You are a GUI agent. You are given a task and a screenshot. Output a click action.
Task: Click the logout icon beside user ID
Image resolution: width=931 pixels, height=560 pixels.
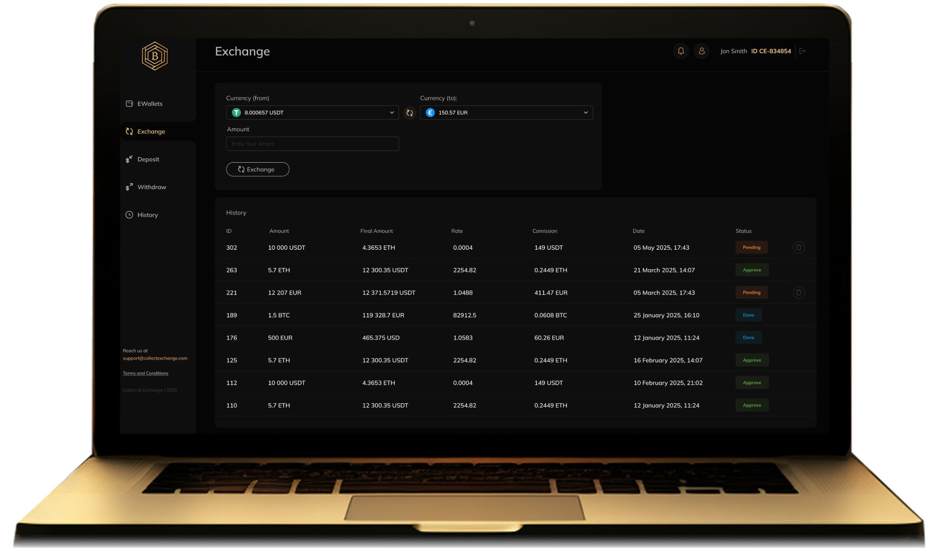(x=802, y=51)
